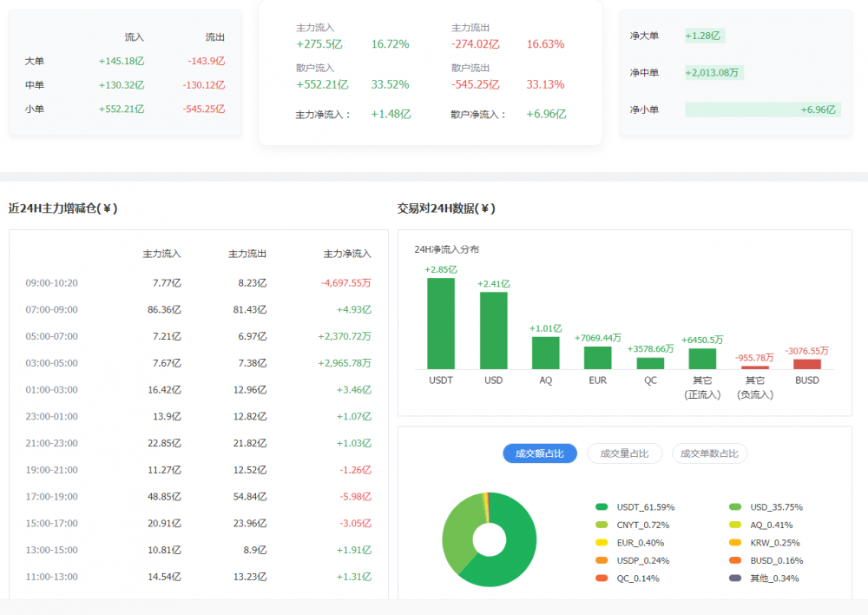This screenshot has height=615, width=868.
Task: Open the 成交单数占比 tab
Action: [x=709, y=453]
